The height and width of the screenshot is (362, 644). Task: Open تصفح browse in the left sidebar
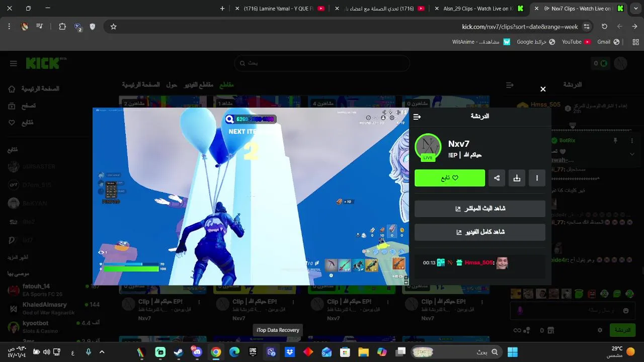[x=22, y=106]
